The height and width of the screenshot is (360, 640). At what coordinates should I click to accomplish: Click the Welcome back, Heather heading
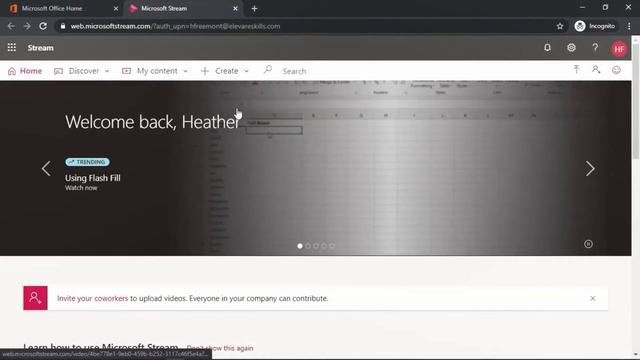tap(153, 122)
